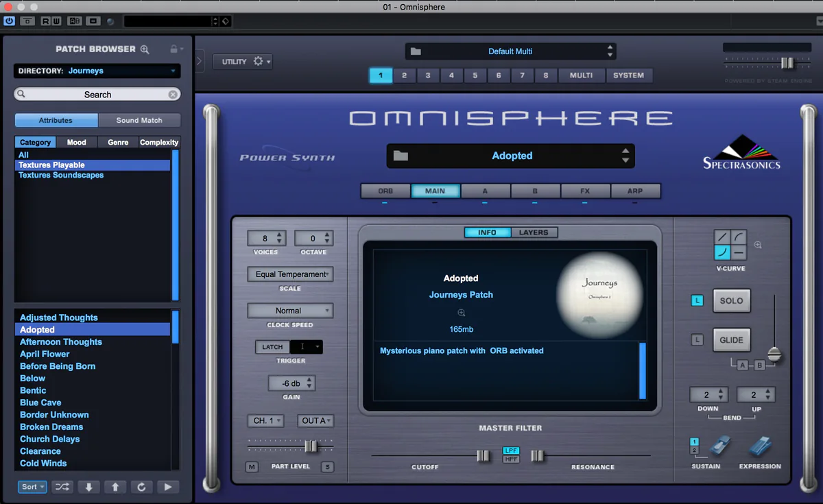Toggle the SOLO button
Image resolution: width=823 pixels, height=504 pixels.
click(x=731, y=301)
